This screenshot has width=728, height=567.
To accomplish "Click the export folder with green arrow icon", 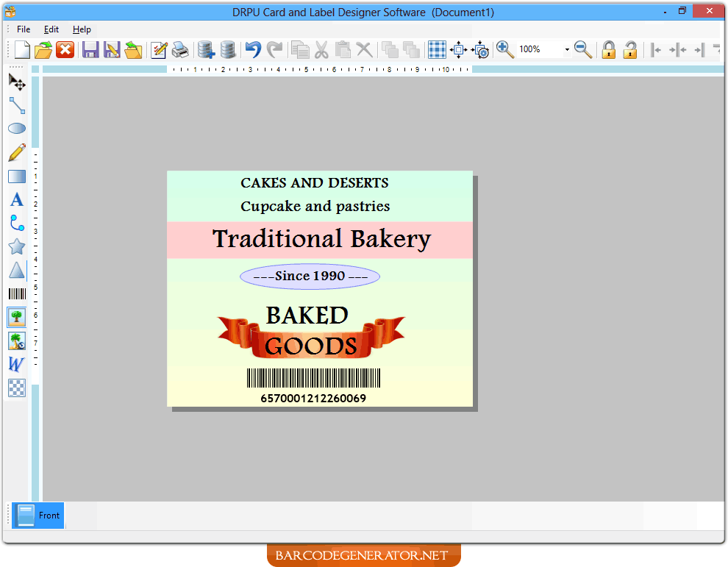I will tap(133, 50).
